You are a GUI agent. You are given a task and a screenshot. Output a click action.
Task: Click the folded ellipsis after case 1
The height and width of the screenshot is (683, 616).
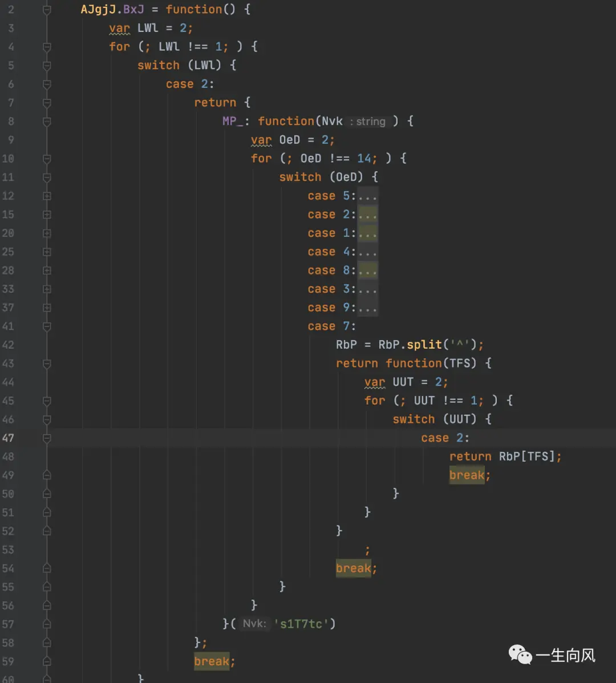click(367, 233)
